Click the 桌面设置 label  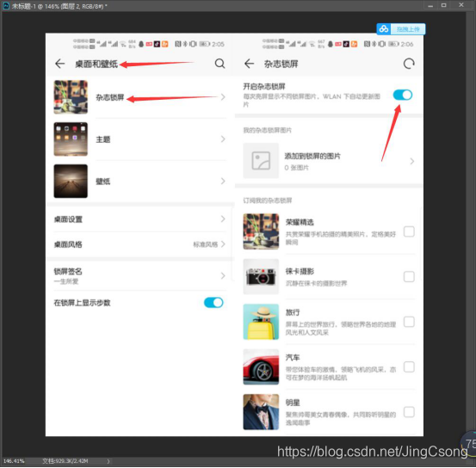click(x=68, y=219)
